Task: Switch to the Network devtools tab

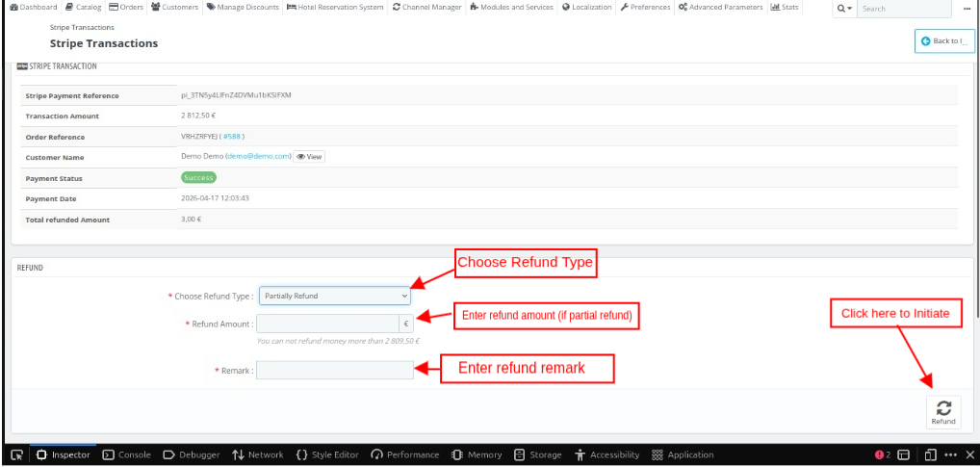Action: point(257,454)
